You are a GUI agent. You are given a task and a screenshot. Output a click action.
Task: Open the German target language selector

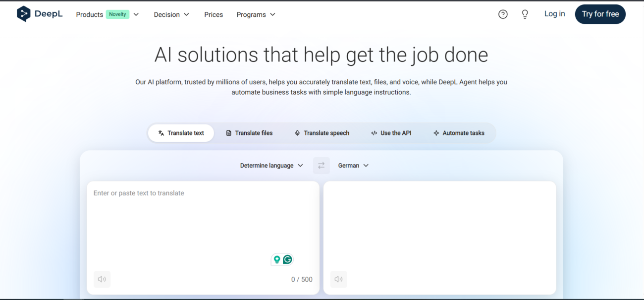click(353, 166)
